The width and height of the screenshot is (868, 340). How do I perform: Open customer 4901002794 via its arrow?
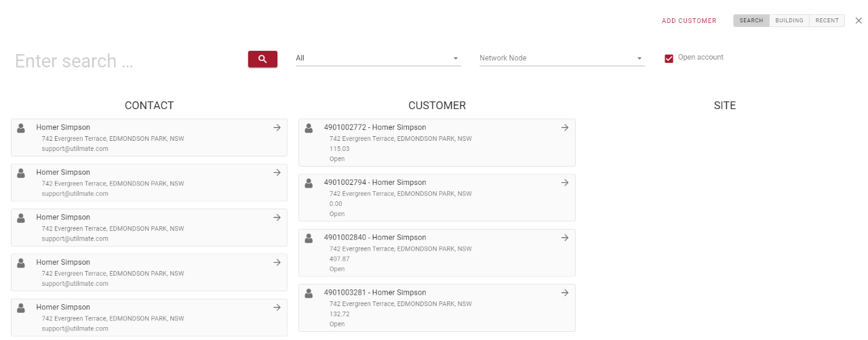click(565, 182)
